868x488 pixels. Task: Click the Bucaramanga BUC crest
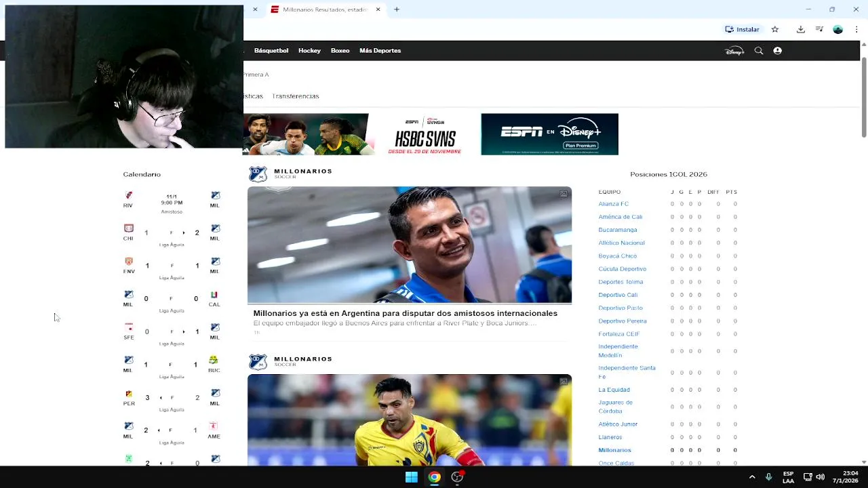[x=214, y=360]
